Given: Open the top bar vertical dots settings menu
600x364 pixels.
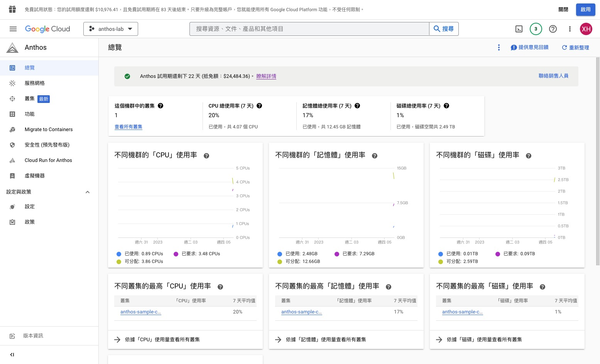Looking at the screenshot, I should tap(570, 29).
